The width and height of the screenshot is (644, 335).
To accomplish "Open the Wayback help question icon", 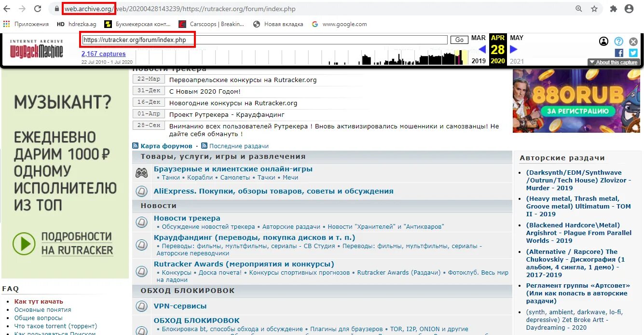I will click(x=618, y=42).
